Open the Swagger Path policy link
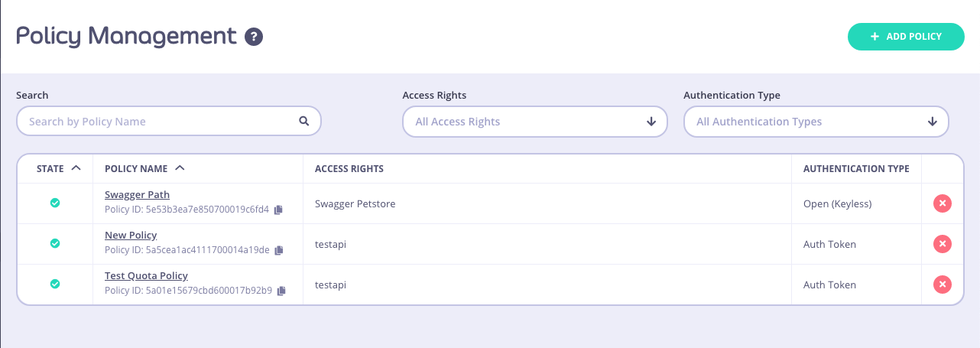This screenshot has width=980, height=348. (137, 195)
